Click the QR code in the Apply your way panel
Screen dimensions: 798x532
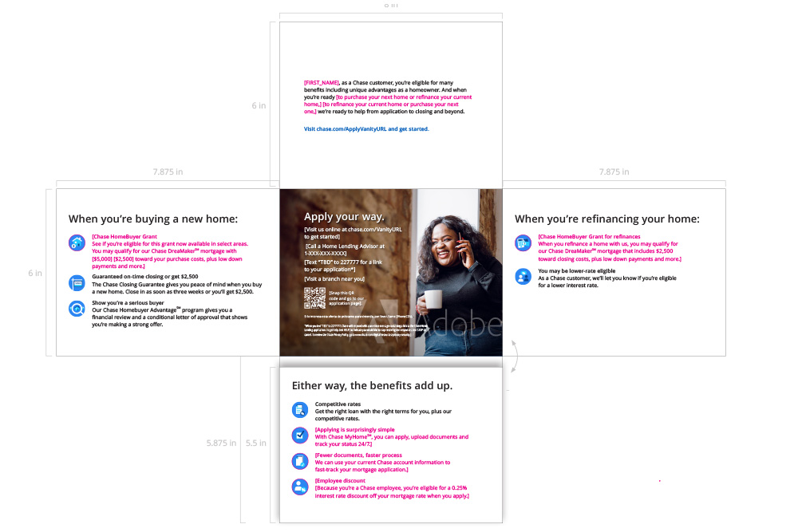pos(314,298)
